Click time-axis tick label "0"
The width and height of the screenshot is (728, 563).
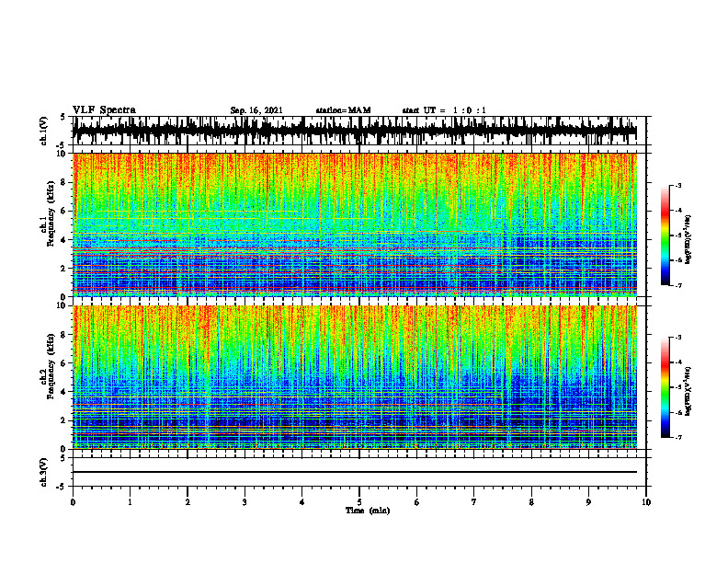pyautogui.click(x=73, y=502)
